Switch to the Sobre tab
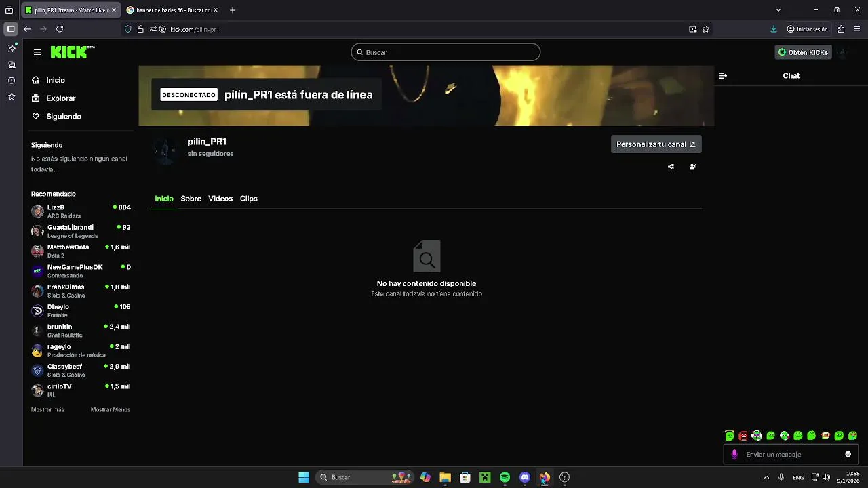Screen dimensions: 868x488 [191, 199]
